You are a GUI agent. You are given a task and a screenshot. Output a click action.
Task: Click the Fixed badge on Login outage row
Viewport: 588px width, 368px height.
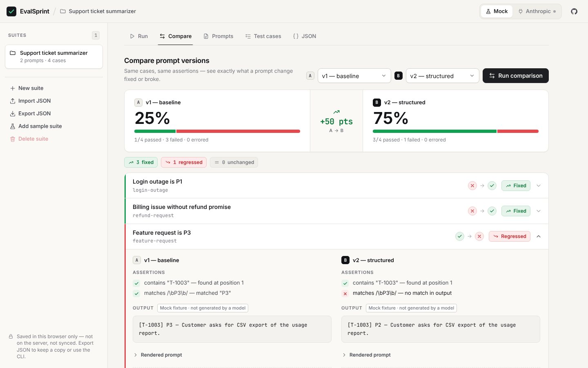pos(516,186)
